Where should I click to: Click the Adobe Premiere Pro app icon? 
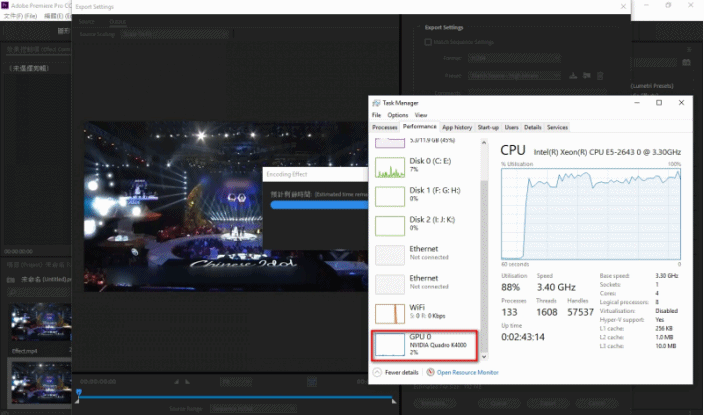(5, 5)
